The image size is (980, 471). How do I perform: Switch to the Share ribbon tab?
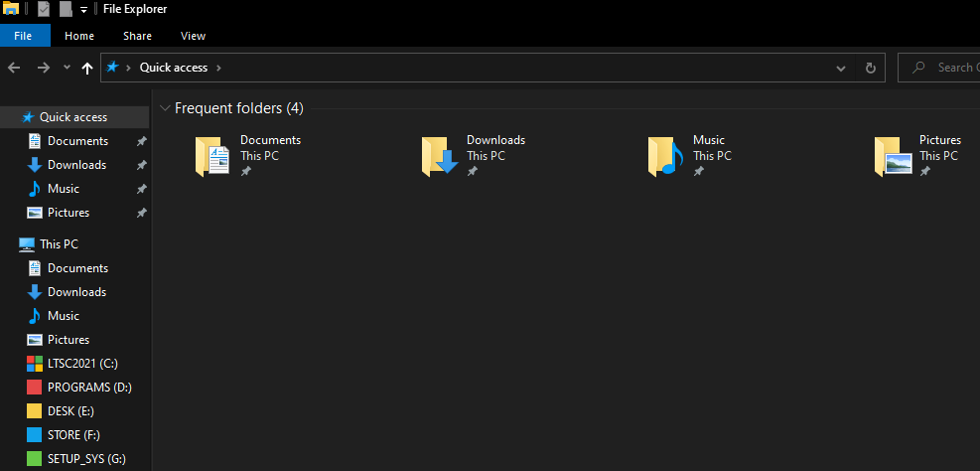137,36
